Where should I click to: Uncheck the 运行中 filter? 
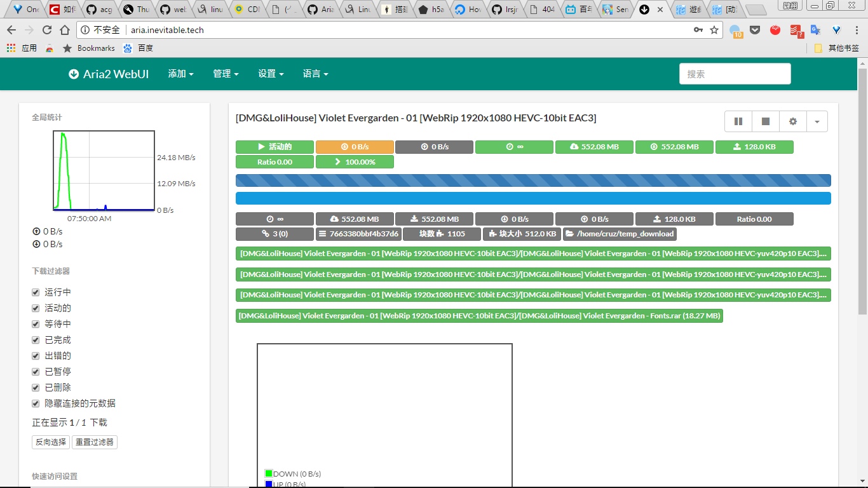click(36, 292)
